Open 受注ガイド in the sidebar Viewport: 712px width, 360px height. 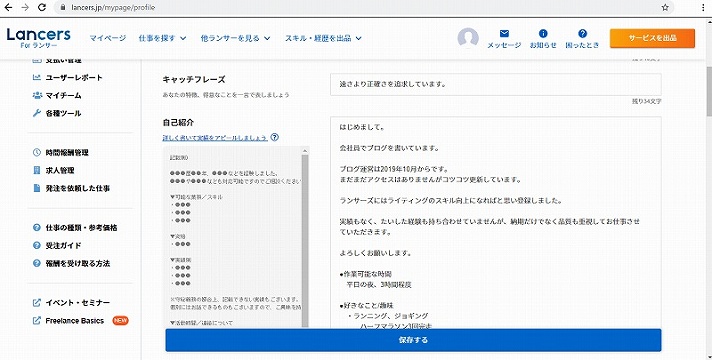tap(63, 246)
